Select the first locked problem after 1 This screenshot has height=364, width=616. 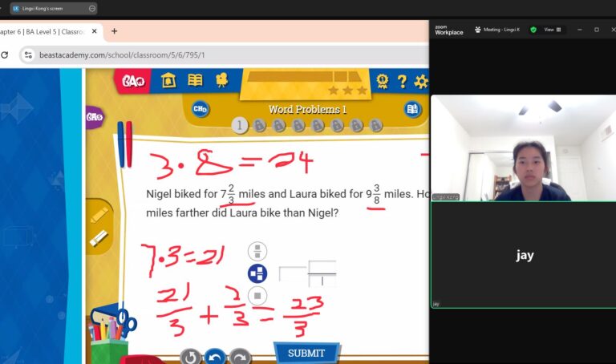(x=259, y=126)
